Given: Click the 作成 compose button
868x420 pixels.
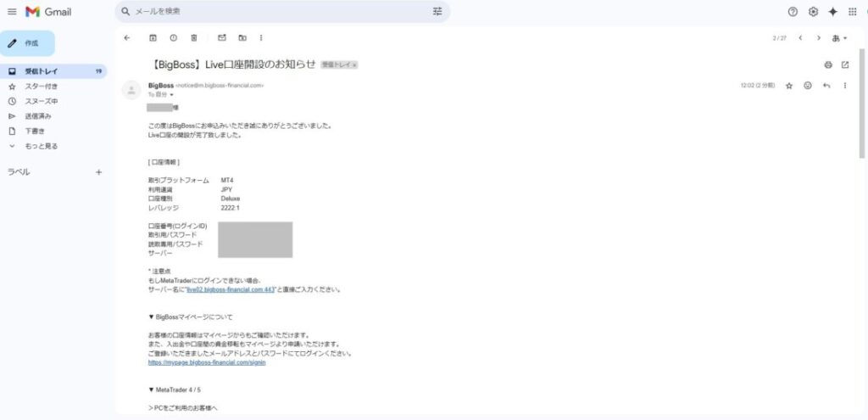Looking at the screenshot, I should click(x=28, y=42).
